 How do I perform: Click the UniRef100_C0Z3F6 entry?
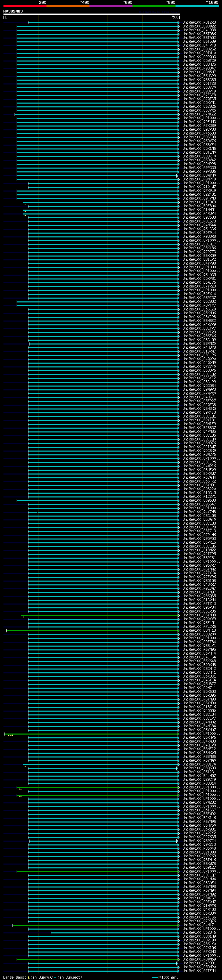(199, 932)
